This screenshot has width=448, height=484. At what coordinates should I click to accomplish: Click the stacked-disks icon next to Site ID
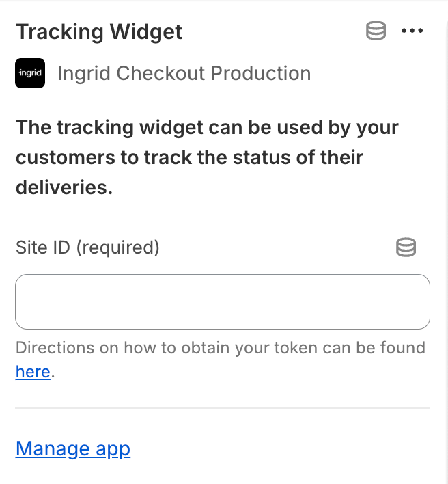(x=406, y=247)
